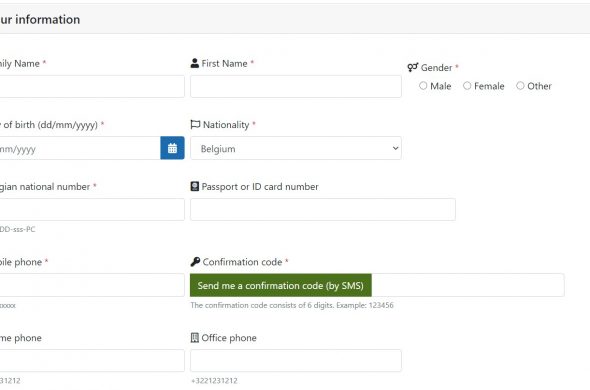Image resolution: width=590 pixels, height=390 pixels.
Task: Click the person icon beside First Name
Action: click(x=195, y=63)
